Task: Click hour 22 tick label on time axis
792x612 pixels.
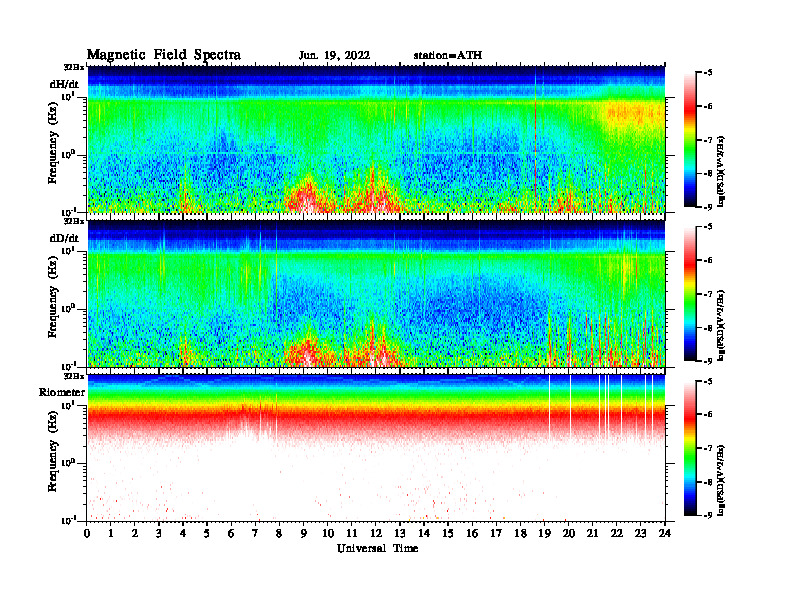Action: (617, 533)
